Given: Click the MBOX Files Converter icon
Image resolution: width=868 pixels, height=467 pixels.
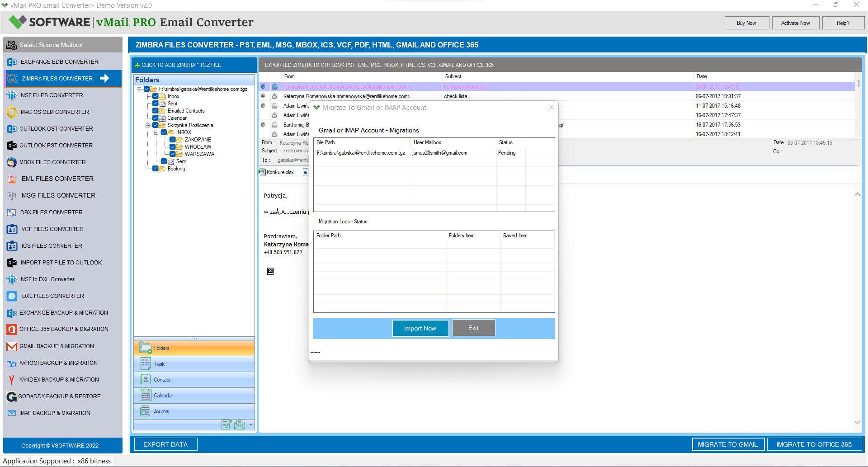Looking at the screenshot, I should click(12, 162).
